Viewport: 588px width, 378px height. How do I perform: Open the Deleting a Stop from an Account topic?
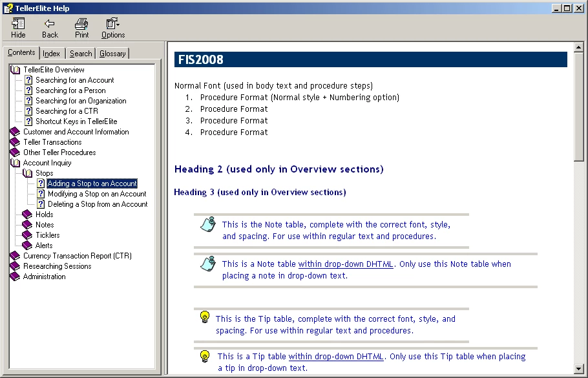tap(98, 204)
